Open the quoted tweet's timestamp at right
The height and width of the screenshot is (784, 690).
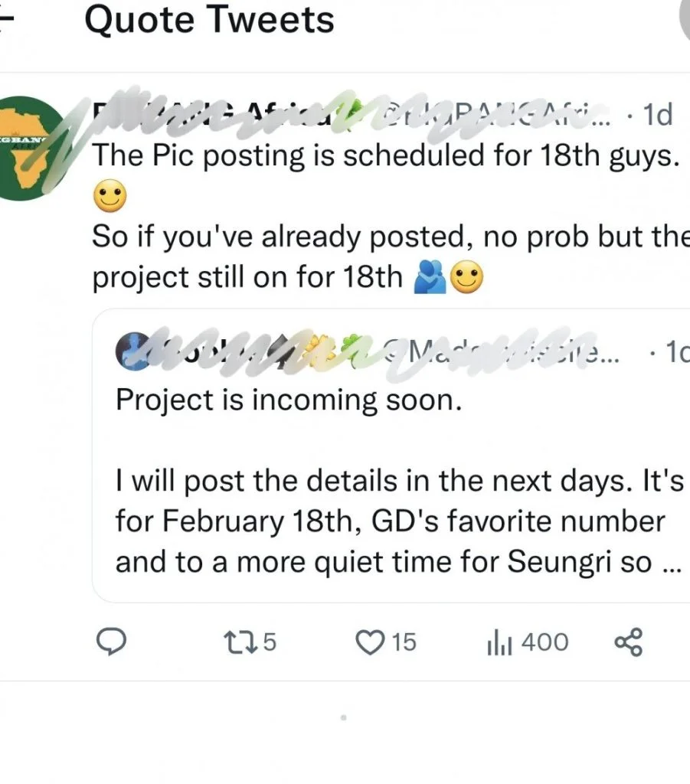tap(678, 352)
